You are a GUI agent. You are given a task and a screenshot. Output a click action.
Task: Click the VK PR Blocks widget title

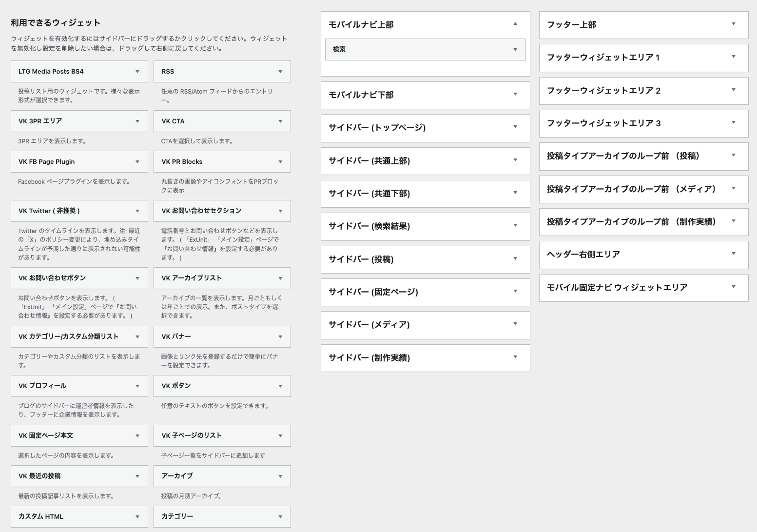pyautogui.click(x=182, y=162)
